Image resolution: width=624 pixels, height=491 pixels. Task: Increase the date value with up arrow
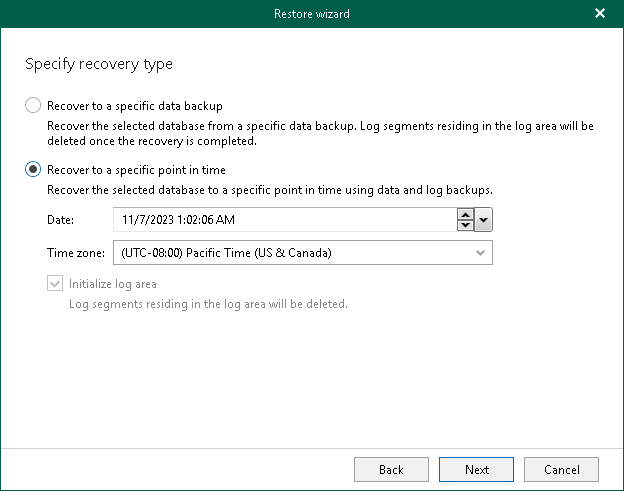(x=464, y=214)
